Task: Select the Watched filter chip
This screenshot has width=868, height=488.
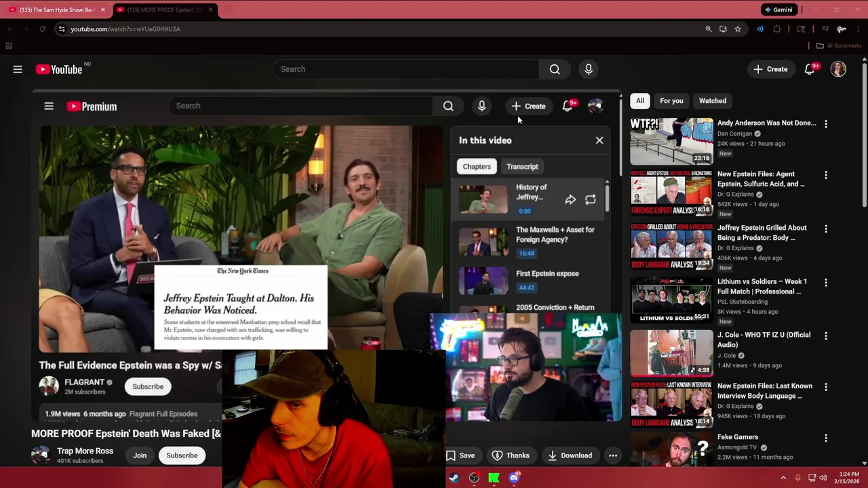Action: click(713, 101)
